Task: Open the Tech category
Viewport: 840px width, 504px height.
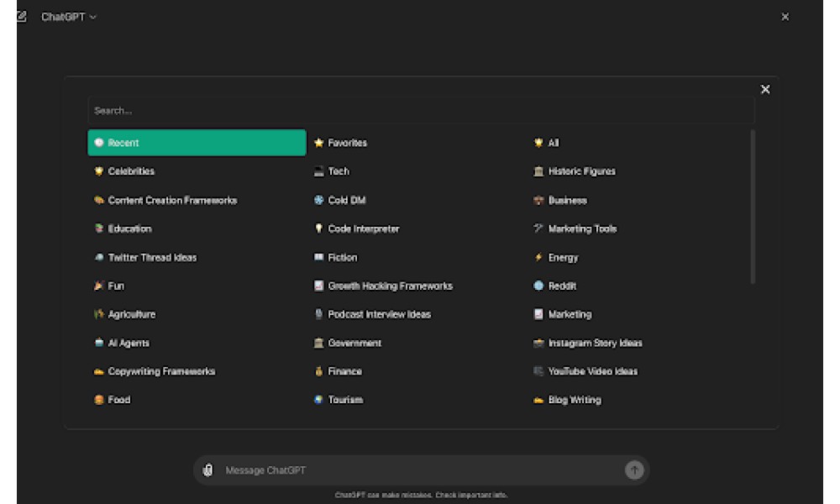Action: click(x=417, y=171)
